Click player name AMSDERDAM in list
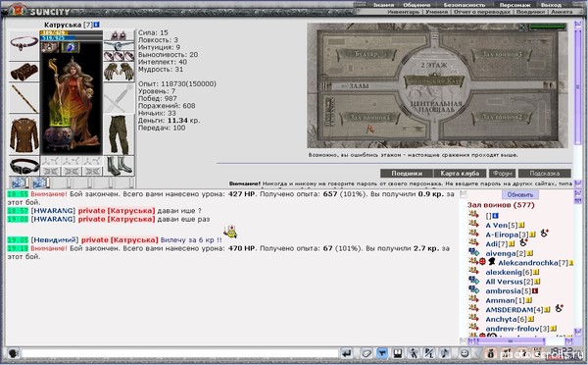This screenshot has height=365, width=588. pyautogui.click(x=510, y=310)
